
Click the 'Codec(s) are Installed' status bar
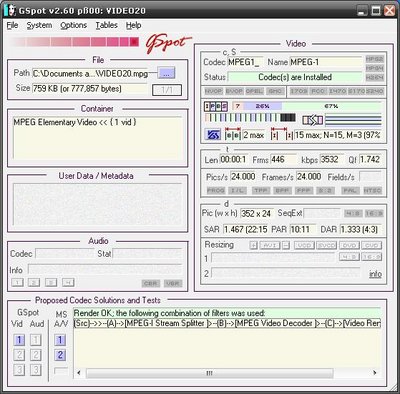coord(295,77)
